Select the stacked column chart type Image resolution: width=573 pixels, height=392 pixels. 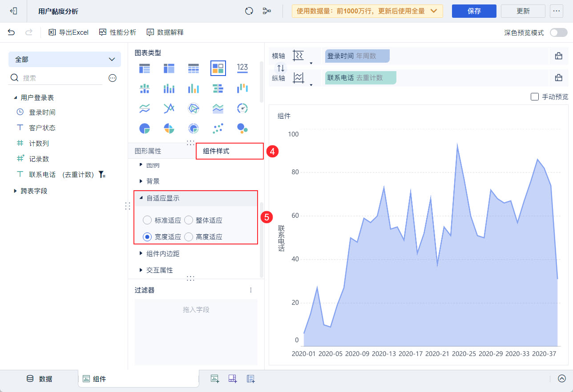(169, 88)
